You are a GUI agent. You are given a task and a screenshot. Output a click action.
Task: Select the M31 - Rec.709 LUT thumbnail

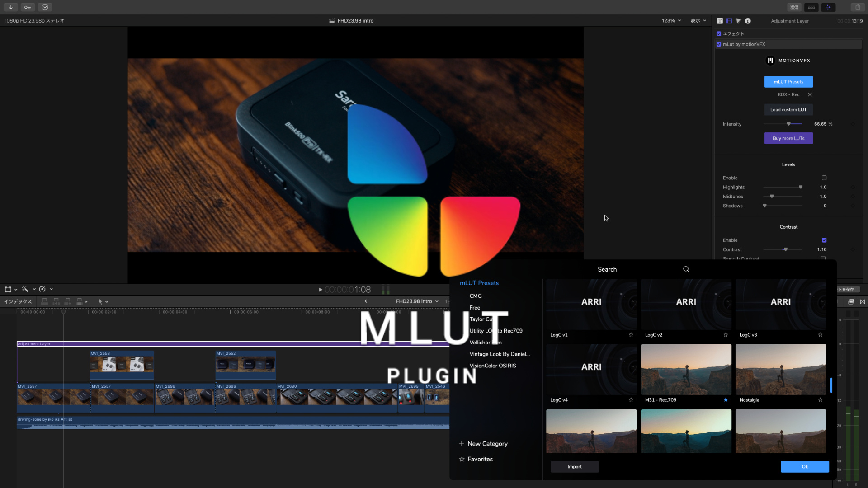[x=686, y=370]
